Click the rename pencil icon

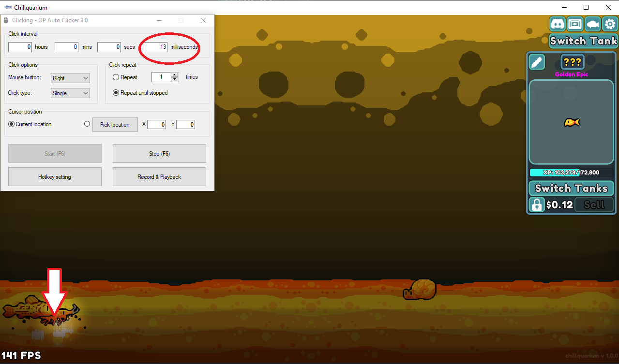point(537,62)
